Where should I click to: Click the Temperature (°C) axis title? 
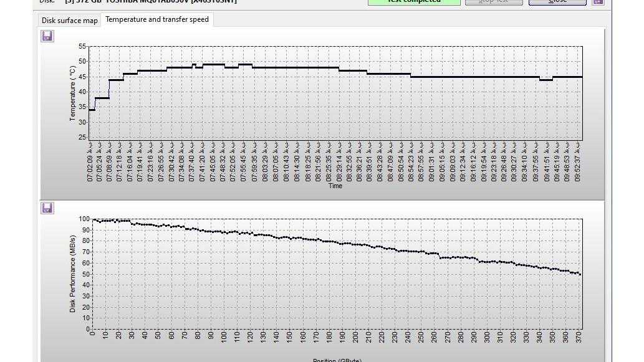point(72,93)
